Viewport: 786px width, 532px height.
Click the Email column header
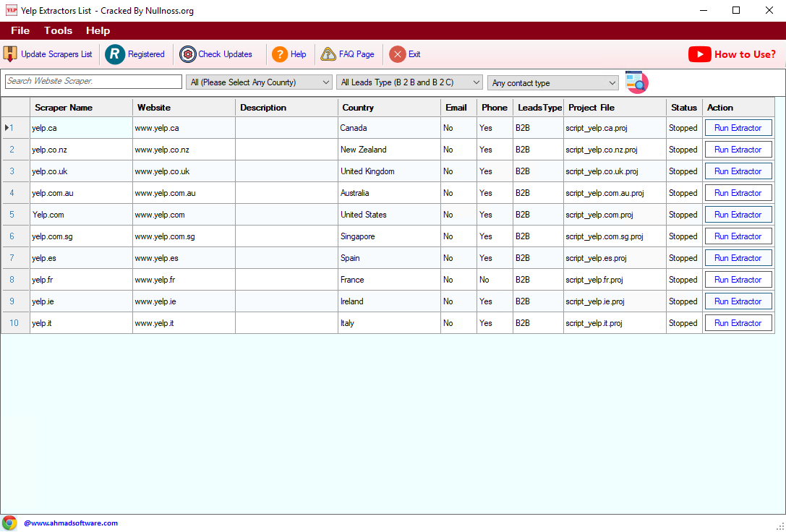coord(458,108)
